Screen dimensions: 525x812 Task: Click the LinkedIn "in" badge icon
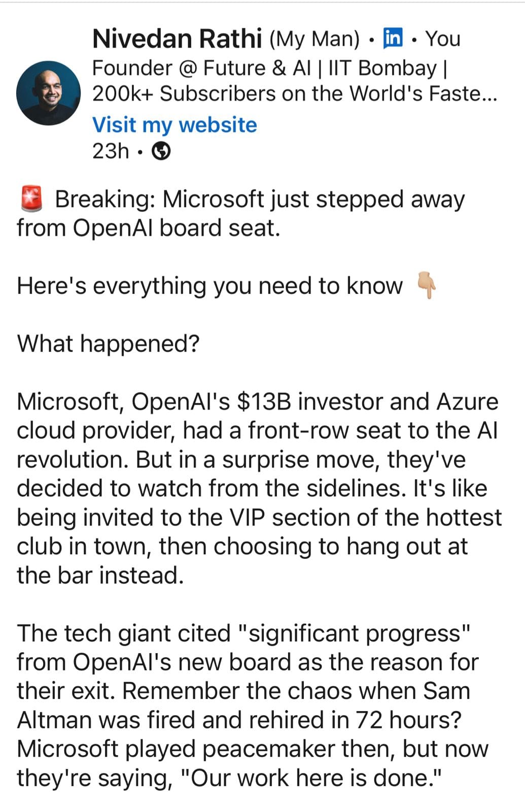[x=393, y=38]
